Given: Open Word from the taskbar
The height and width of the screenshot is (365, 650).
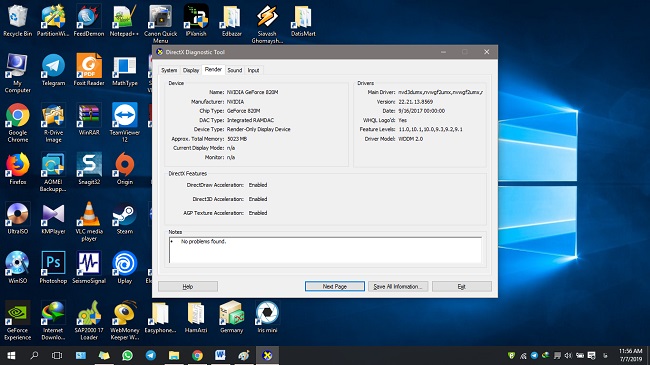Looking at the screenshot, I should 220,355.
